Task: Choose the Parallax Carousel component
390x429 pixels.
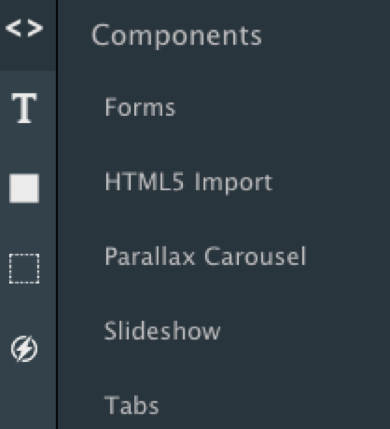Action: click(x=205, y=256)
